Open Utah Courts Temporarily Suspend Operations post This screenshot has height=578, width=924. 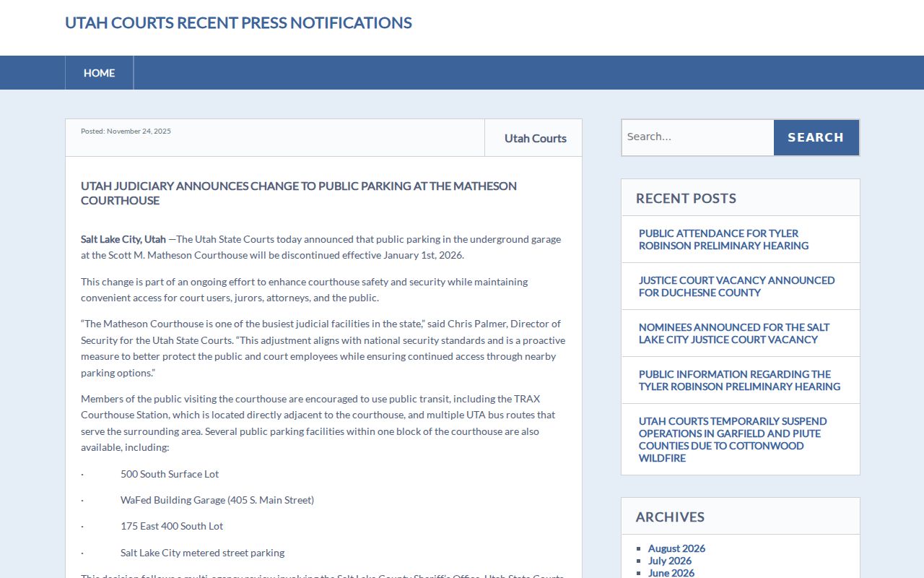point(733,439)
